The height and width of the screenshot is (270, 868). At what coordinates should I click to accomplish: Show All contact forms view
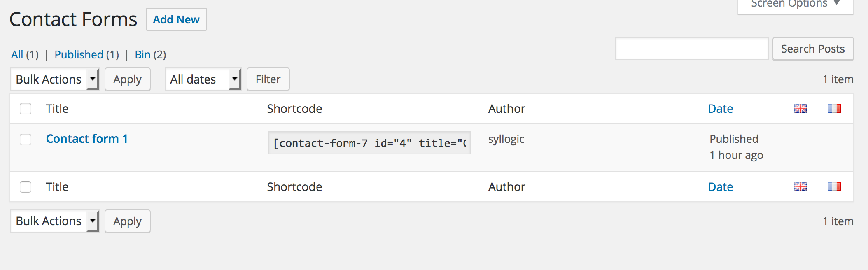(x=17, y=55)
